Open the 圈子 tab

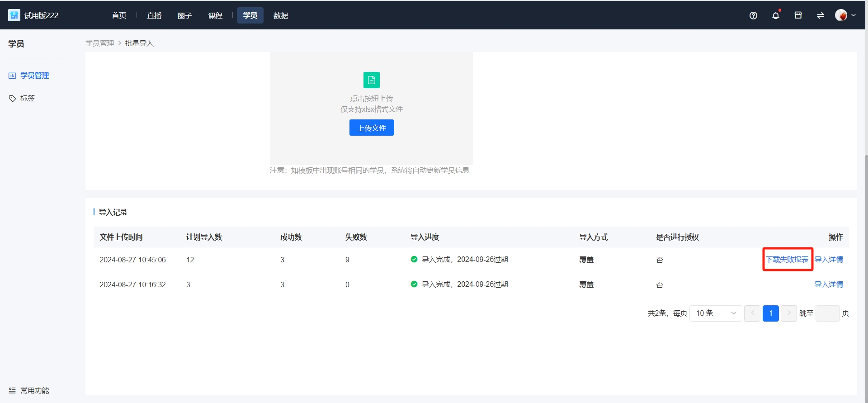click(x=185, y=15)
